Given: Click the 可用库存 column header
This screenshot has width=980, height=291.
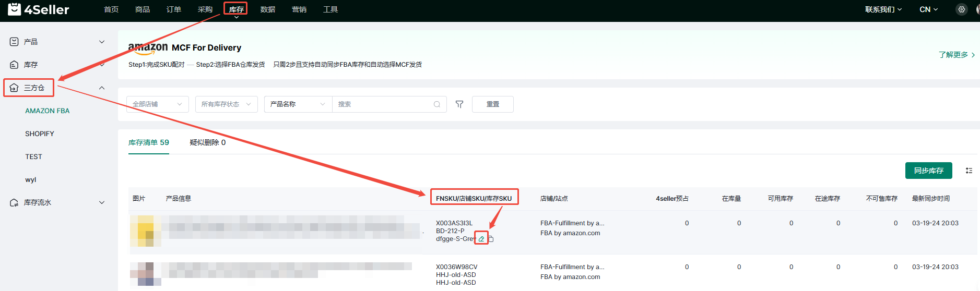Looking at the screenshot, I should [781, 199].
